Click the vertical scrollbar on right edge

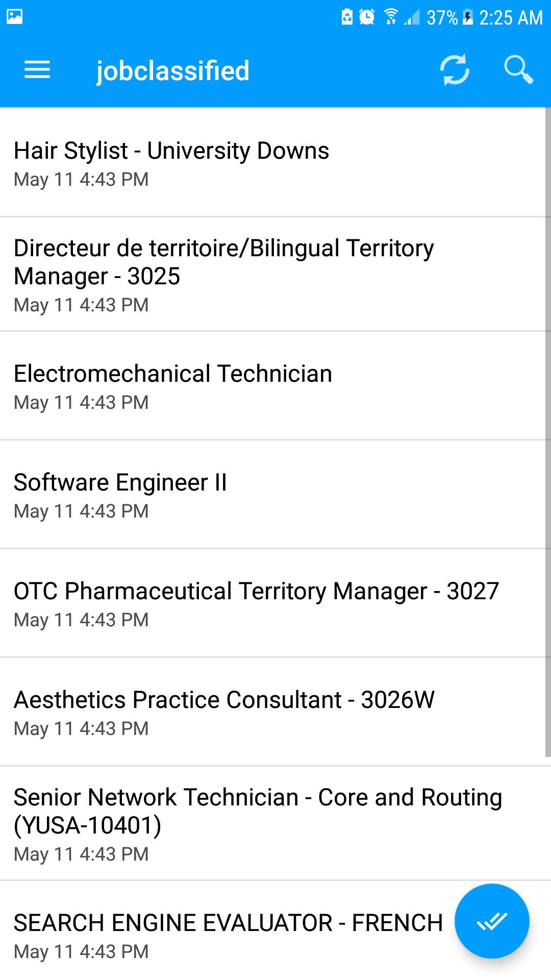[548, 432]
